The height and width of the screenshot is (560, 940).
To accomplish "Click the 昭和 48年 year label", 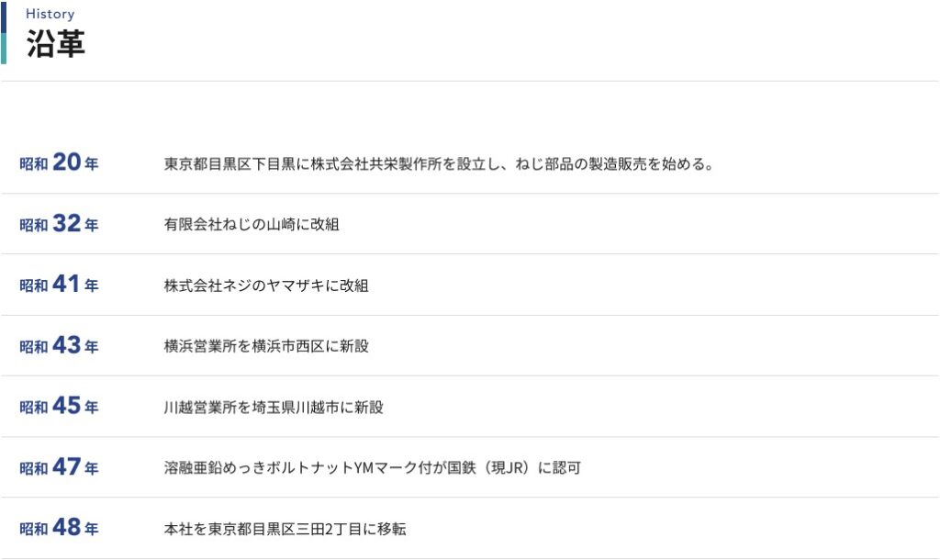I will coord(59,529).
